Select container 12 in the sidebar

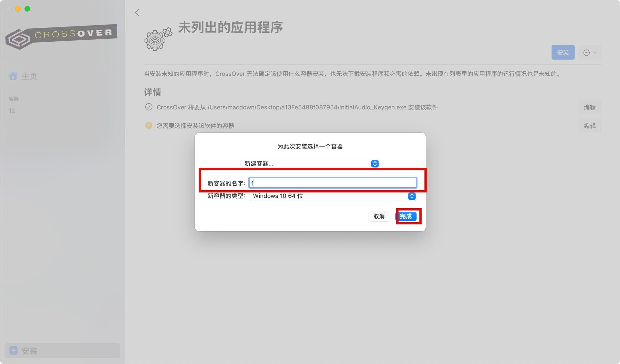point(12,111)
